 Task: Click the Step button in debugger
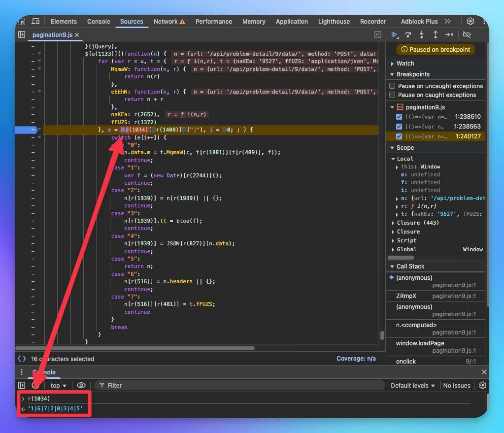pyautogui.click(x=449, y=34)
